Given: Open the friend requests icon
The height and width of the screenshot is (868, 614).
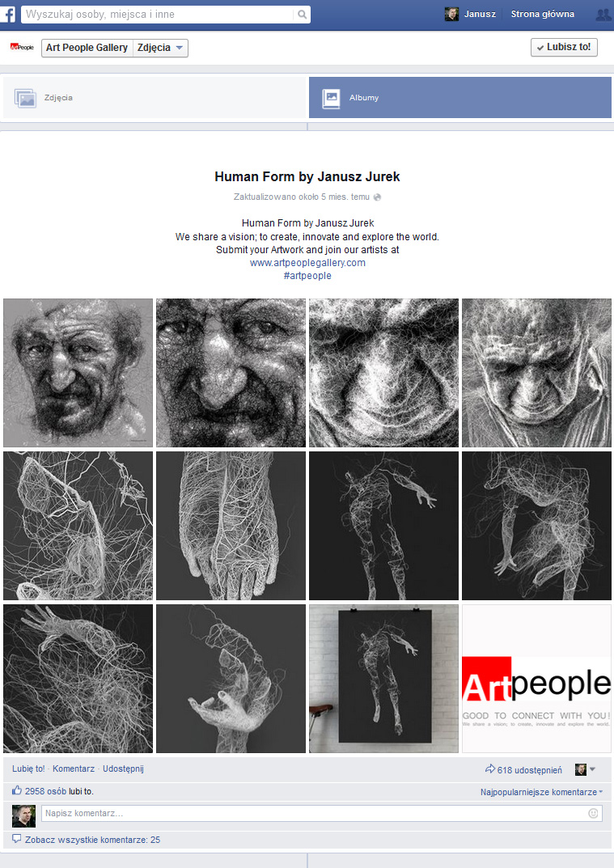Looking at the screenshot, I should [x=603, y=15].
